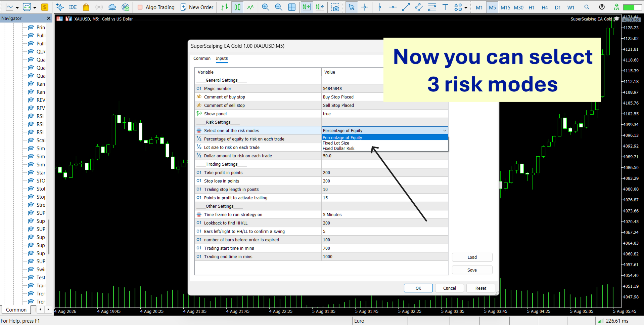Toggle chart auto scroll
The width and height of the screenshot is (644, 325).
320,7
